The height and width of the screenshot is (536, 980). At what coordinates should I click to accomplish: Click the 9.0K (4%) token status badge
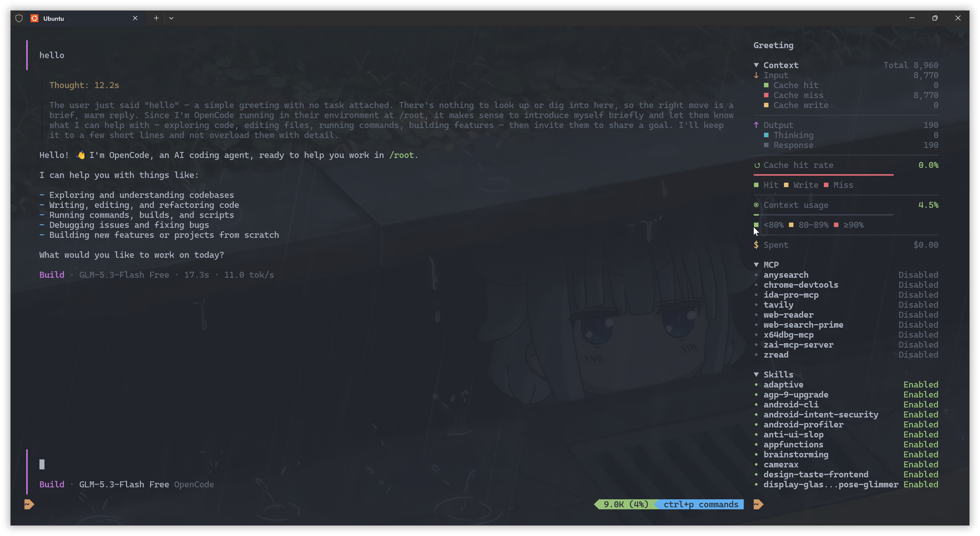(626, 504)
